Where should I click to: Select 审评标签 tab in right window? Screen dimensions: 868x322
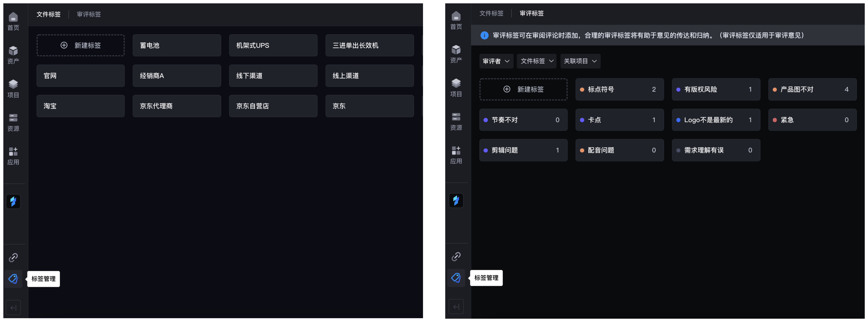532,13
